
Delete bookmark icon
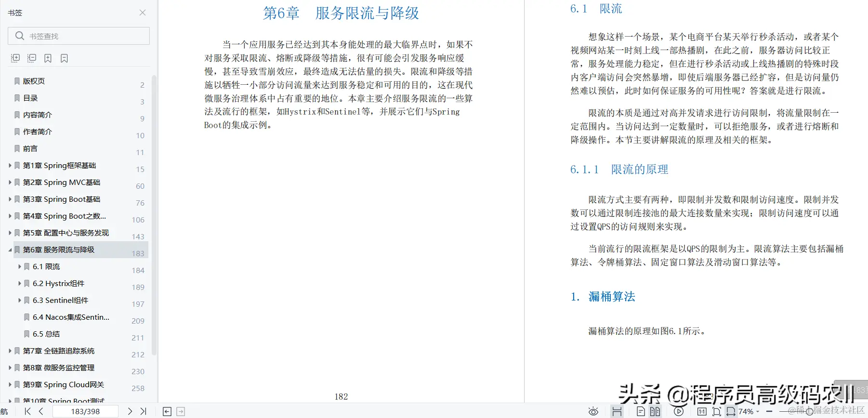pos(64,58)
